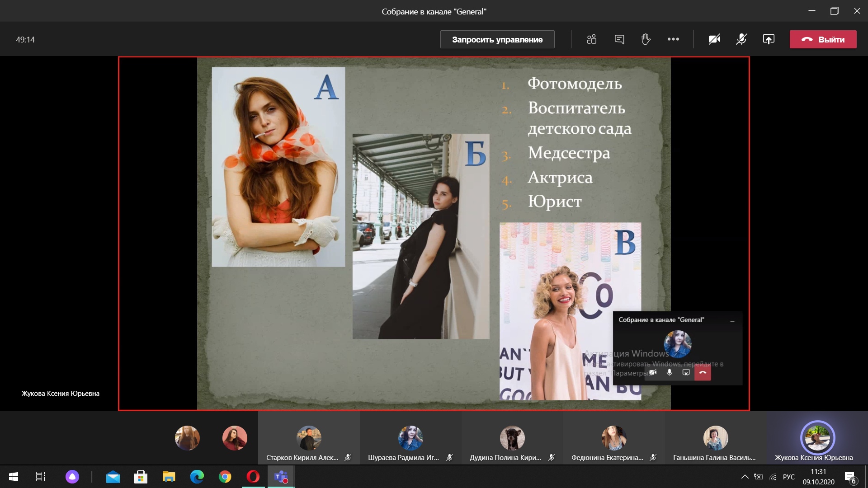Select participant Дудина Полина tile
This screenshot has height=488, width=868.
tap(512, 438)
